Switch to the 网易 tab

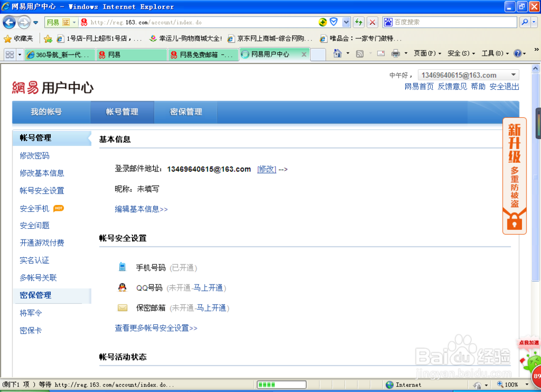[x=131, y=55]
